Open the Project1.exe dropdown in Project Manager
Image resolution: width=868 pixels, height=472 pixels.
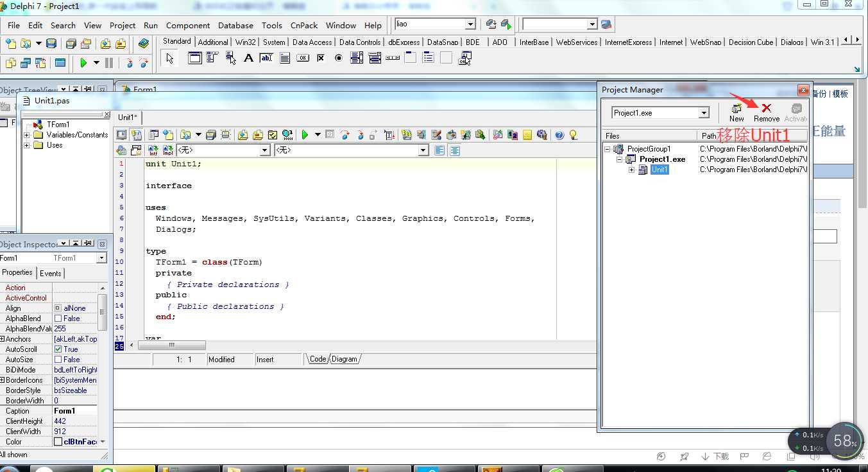pyautogui.click(x=704, y=113)
